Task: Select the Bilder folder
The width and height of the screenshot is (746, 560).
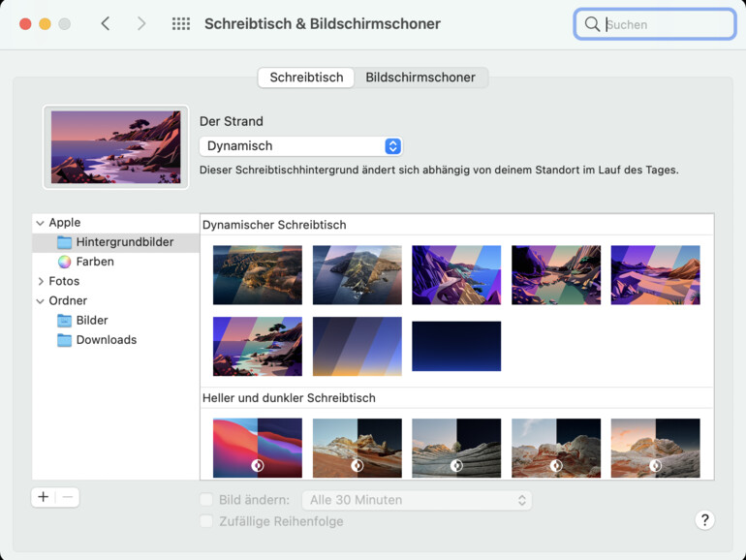Action: (x=115, y=320)
